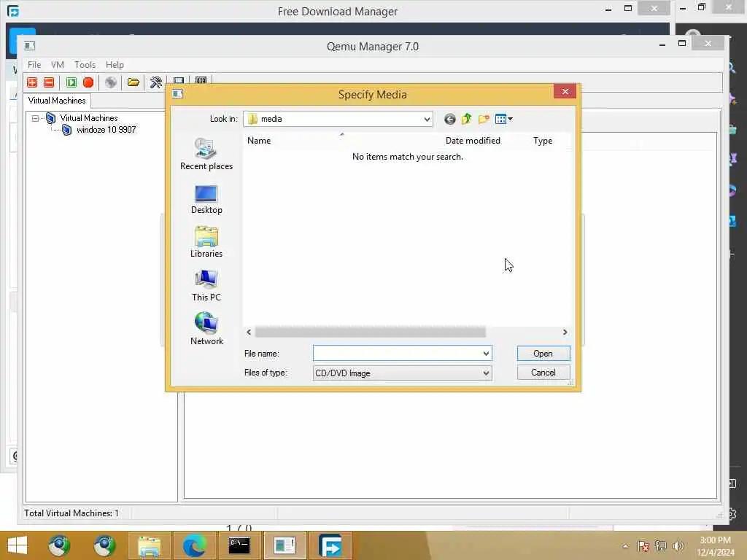Click first Chromium-like taskbar browser icon

58,545
